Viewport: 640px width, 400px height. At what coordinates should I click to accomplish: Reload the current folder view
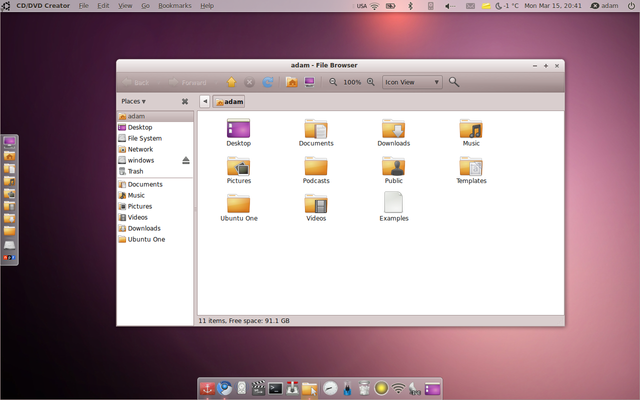tap(267, 82)
